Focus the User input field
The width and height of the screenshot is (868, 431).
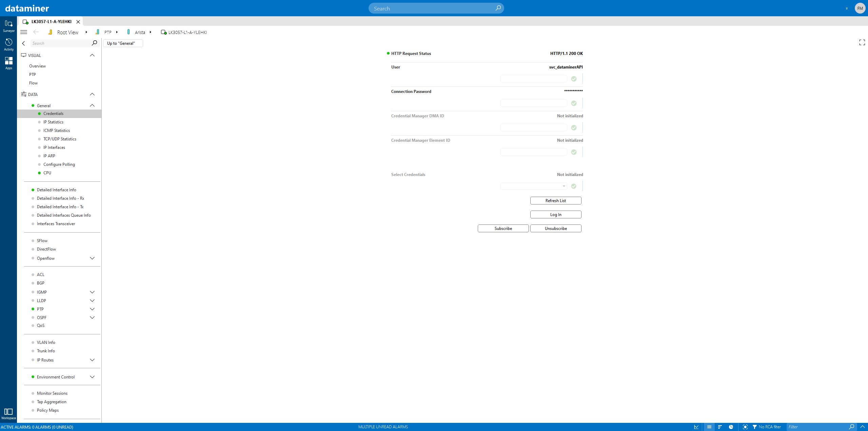coord(534,79)
